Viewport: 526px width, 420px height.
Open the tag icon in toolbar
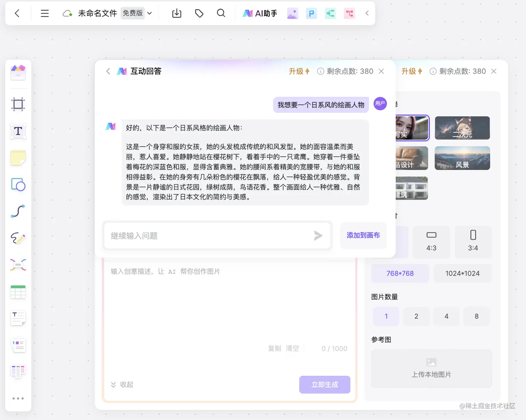point(199,13)
